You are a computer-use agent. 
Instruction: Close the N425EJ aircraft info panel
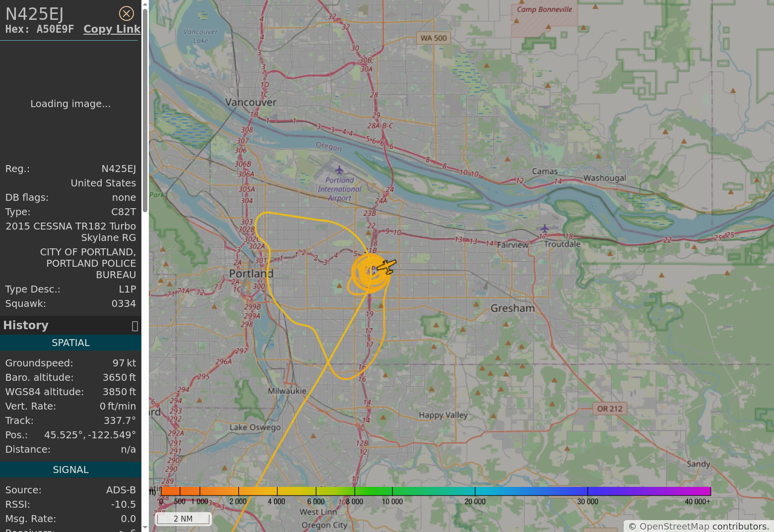coord(127,13)
